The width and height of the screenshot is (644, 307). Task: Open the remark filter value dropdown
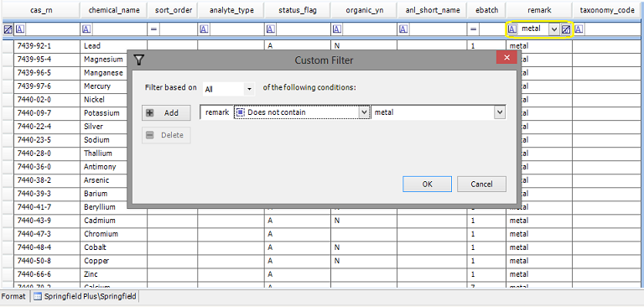coord(554,29)
